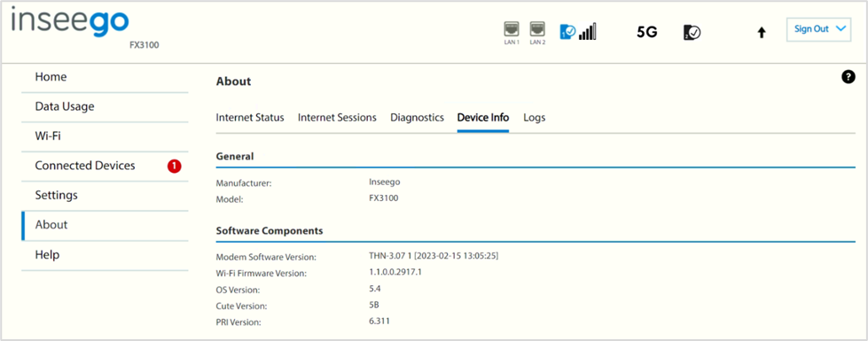The image size is (868, 341).
Task: Switch to the Internet Status tab
Action: click(250, 118)
